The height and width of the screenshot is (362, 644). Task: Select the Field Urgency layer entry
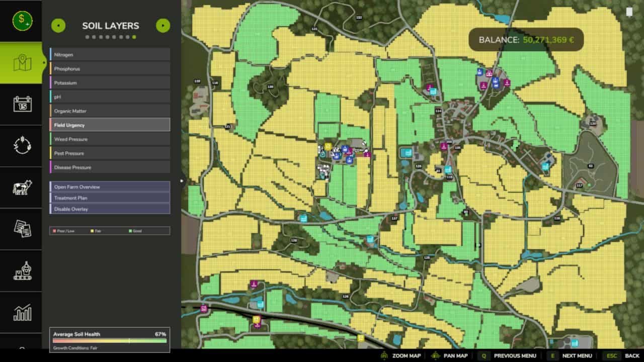[x=109, y=125]
